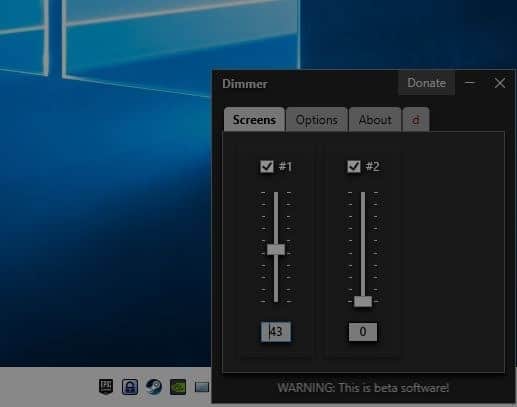Click the Dimmer window title
This screenshot has height=407, width=517.
point(245,84)
